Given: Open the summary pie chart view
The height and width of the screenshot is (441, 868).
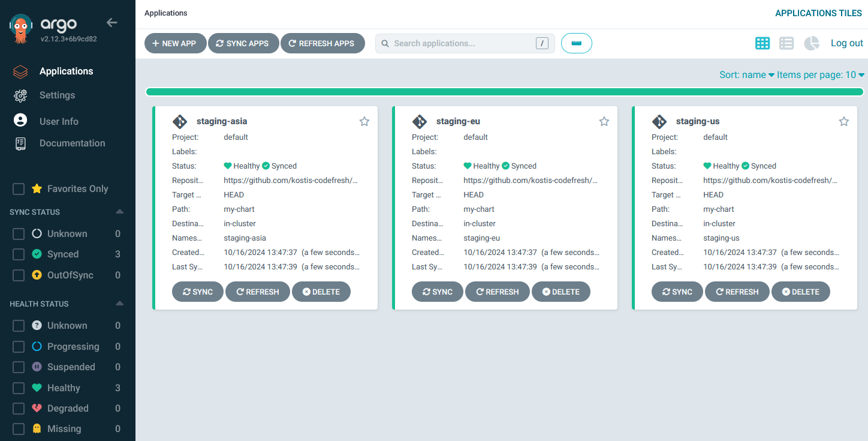Looking at the screenshot, I should 810,43.
